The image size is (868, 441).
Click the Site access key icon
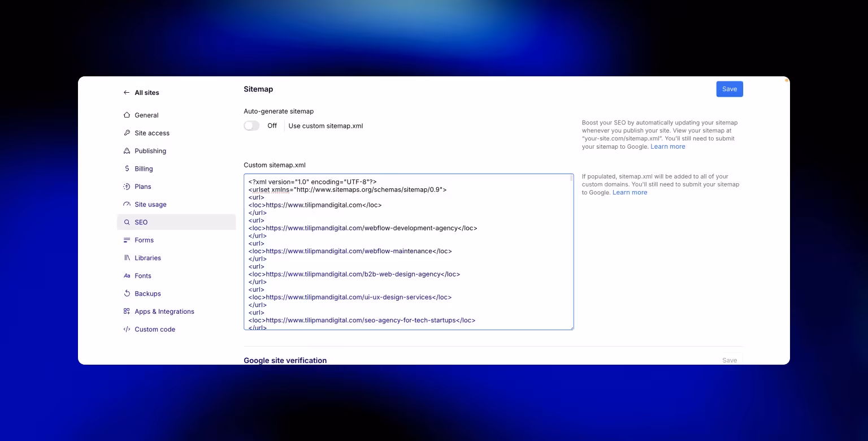click(127, 133)
